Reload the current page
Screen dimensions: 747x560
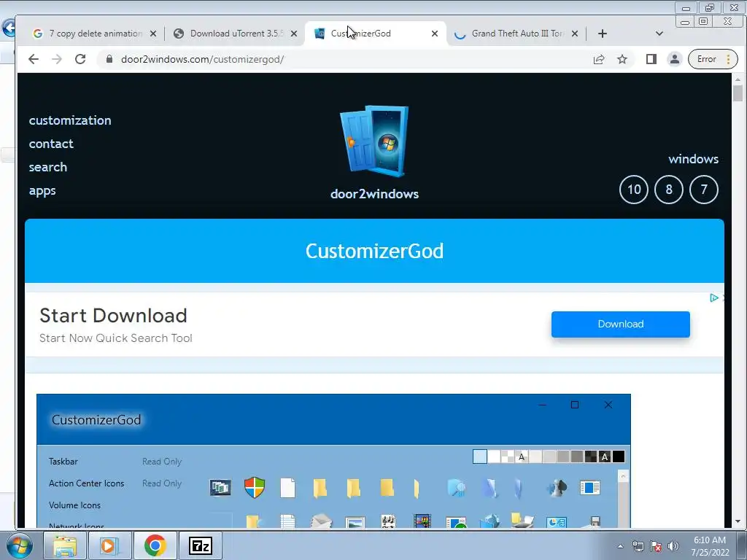tap(80, 59)
